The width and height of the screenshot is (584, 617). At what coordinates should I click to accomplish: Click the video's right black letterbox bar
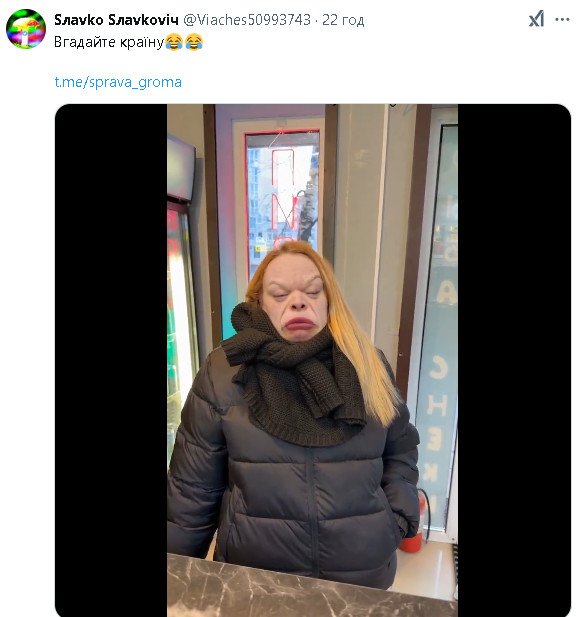[x=514, y=360]
